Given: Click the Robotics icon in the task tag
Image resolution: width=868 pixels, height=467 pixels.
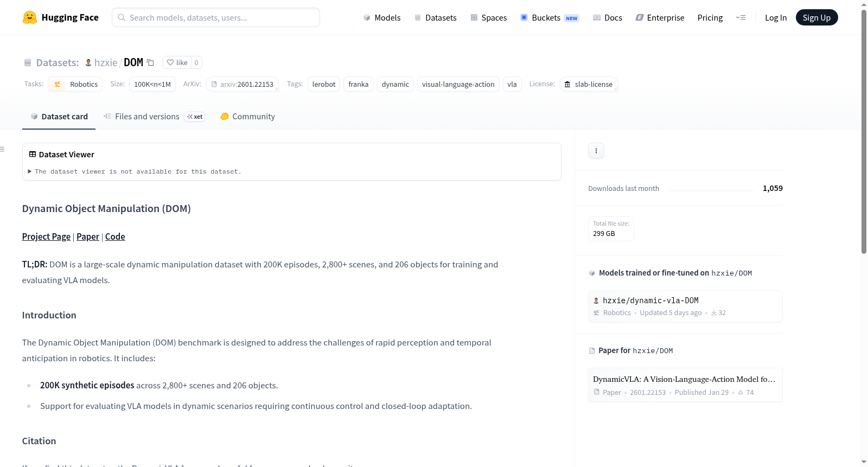Looking at the screenshot, I should (58, 84).
